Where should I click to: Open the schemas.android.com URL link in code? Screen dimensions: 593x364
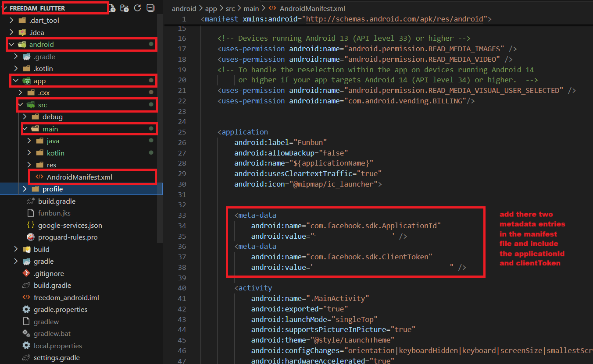pyautogui.click(x=395, y=19)
